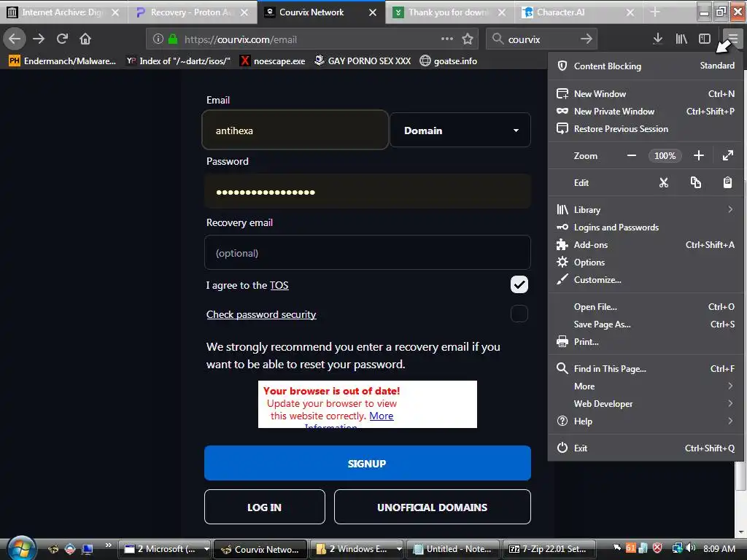Choose Customize... from menu
This screenshot has width=747, height=560.
[646, 280]
